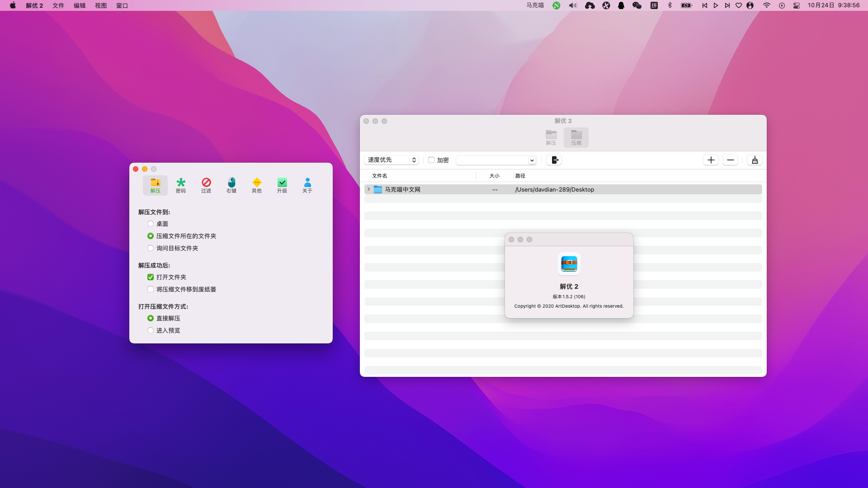Select 直接解压 open mode
Image resolution: width=868 pixels, height=488 pixels.
[x=151, y=318]
